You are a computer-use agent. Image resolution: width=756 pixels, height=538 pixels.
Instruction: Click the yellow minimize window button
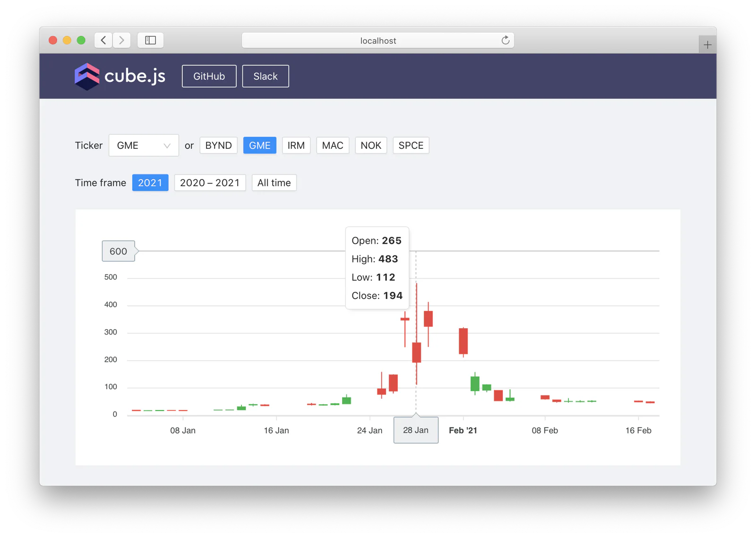tap(67, 40)
